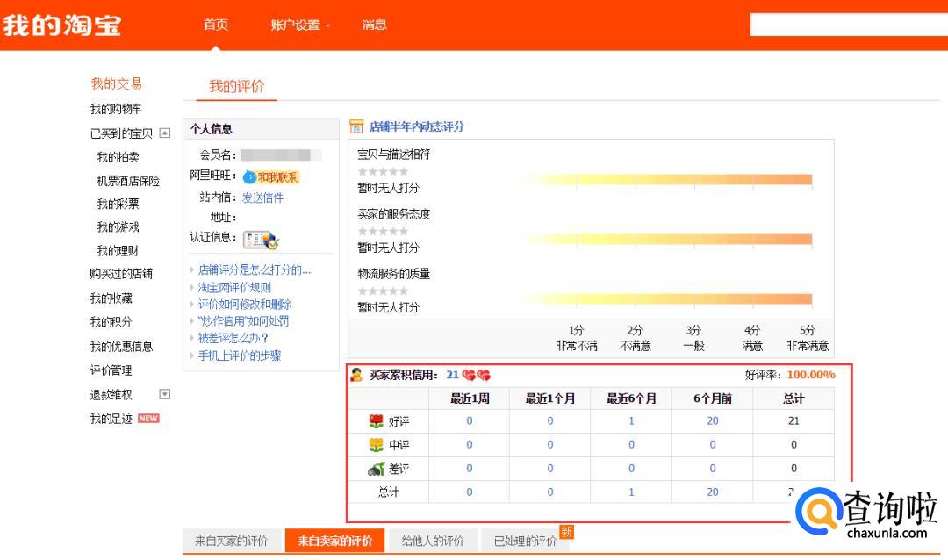Open 机票酒店保险 sidebar item

(x=128, y=181)
